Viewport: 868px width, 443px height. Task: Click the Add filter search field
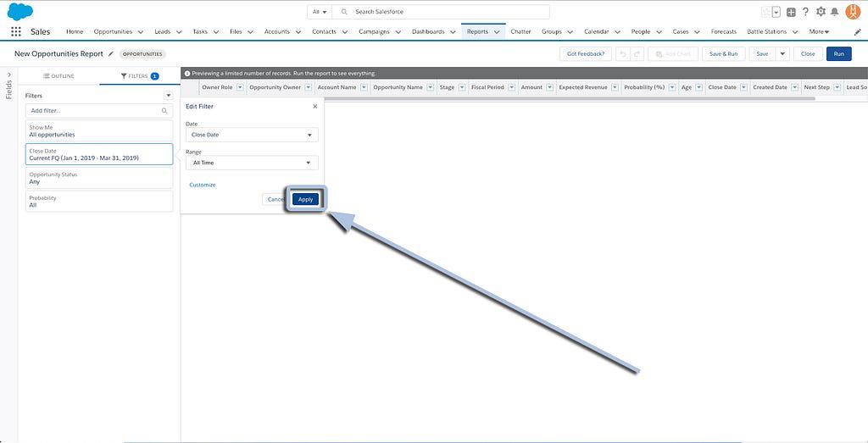[x=99, y=111]
